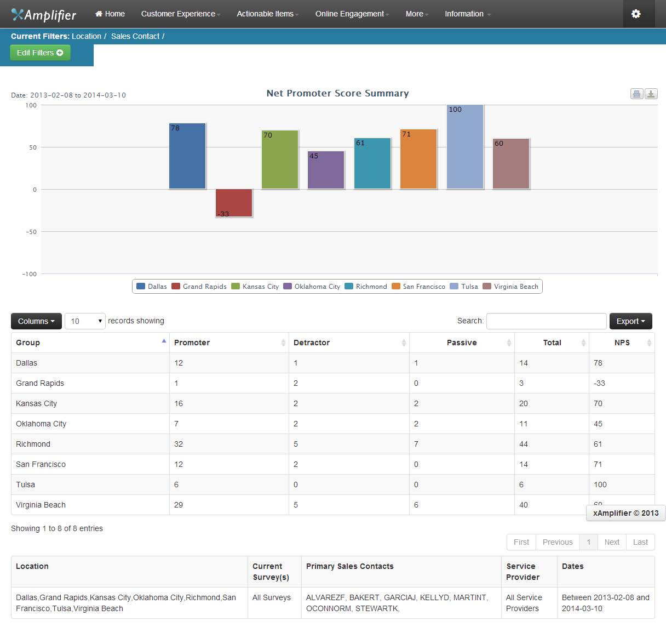Click the Tulsa NPS value 100
Screen dimensions: 666x644
coord(600,485)
